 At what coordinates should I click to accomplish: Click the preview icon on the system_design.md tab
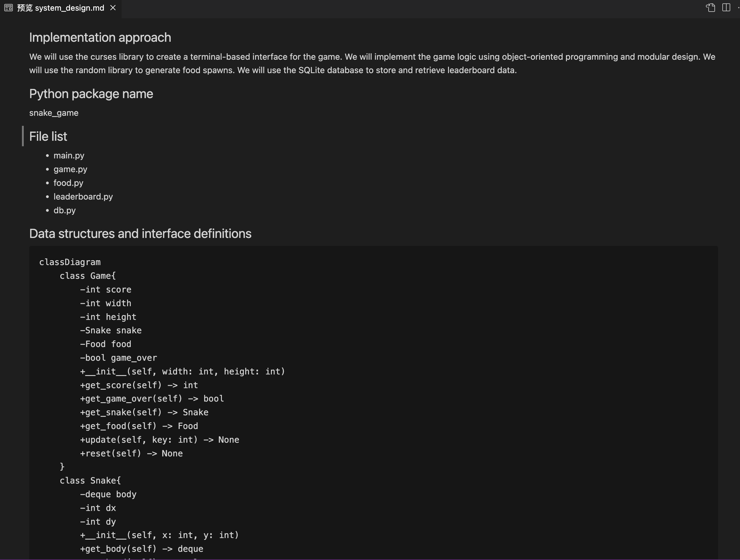[9, 8]
